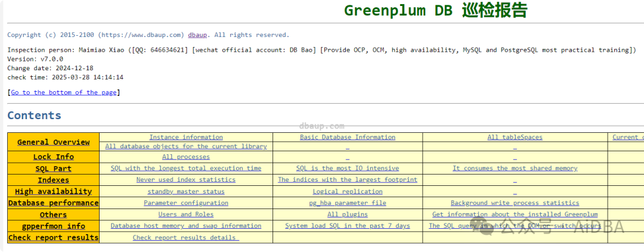Open the Users and Roles link

[186, 214]
